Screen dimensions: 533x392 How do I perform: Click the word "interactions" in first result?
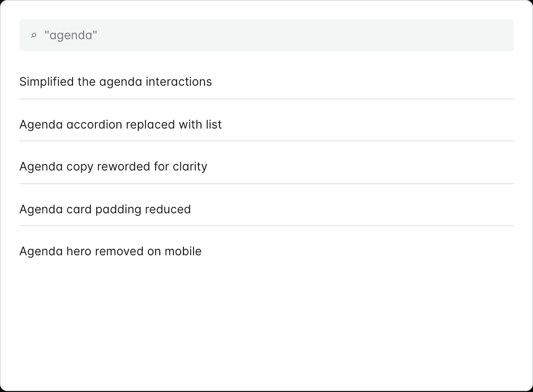[x=179, y=82]
